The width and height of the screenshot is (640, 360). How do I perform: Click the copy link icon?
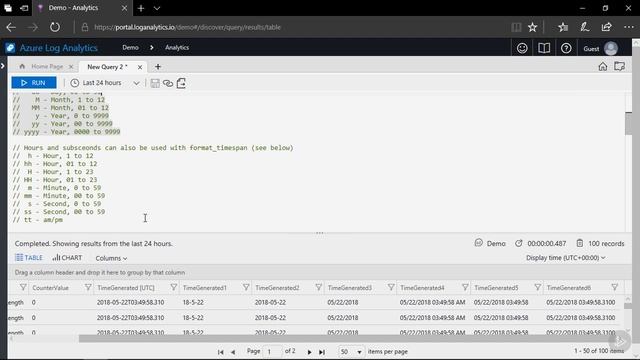[x=168, y=83]
